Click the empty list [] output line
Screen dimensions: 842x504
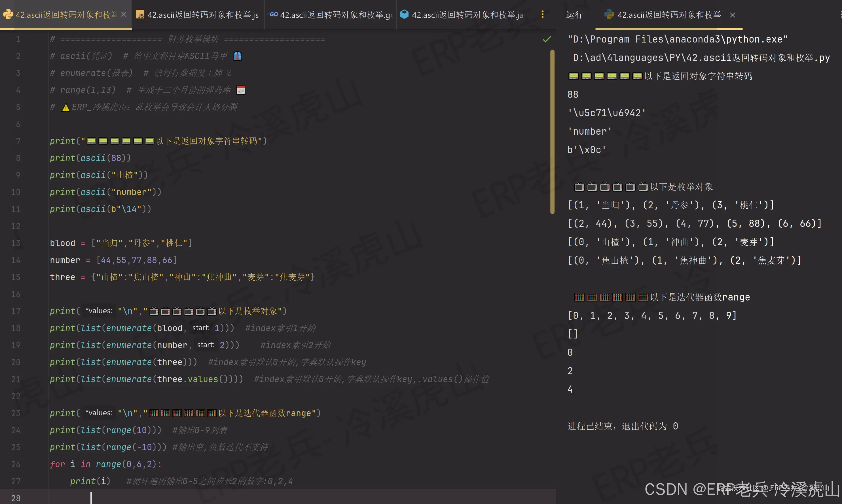pos(573,334)
